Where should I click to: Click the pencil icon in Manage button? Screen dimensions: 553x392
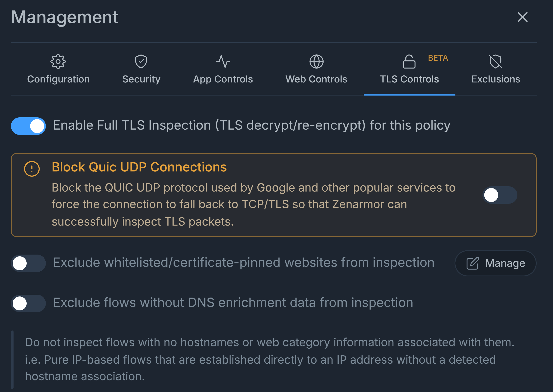click(473, 263)
